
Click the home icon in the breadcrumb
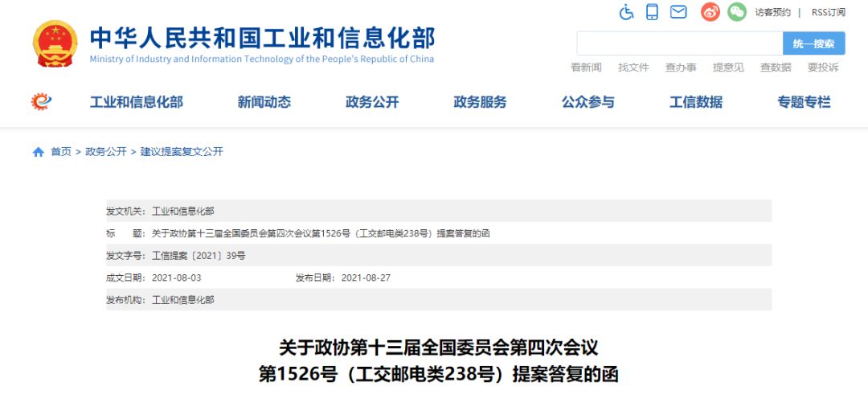tap(39, 153)
